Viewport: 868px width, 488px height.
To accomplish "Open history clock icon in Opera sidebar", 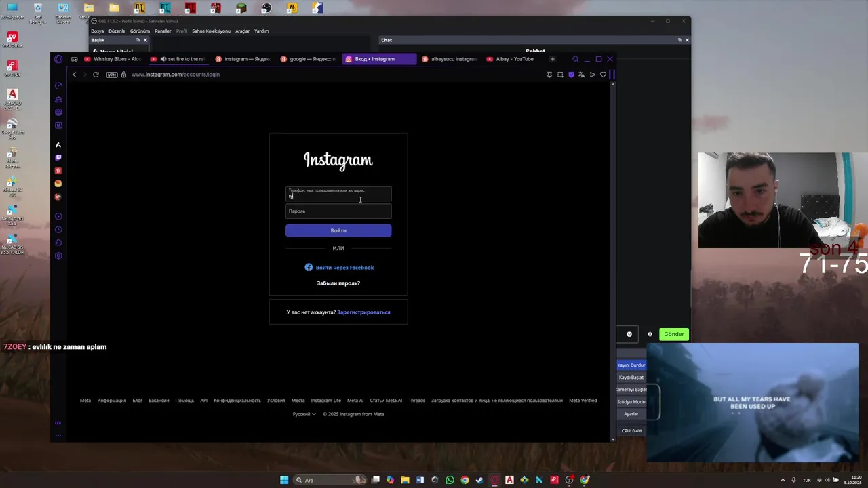I will point(58,230).
